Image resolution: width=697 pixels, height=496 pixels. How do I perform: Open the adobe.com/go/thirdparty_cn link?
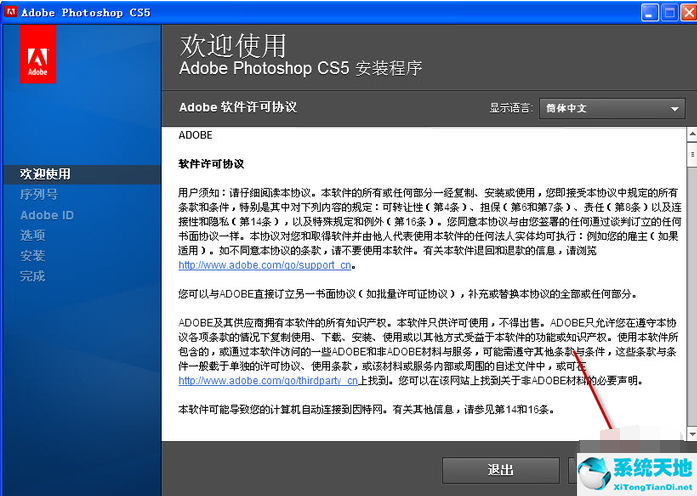pyautogui.click(x=268, y=381)
